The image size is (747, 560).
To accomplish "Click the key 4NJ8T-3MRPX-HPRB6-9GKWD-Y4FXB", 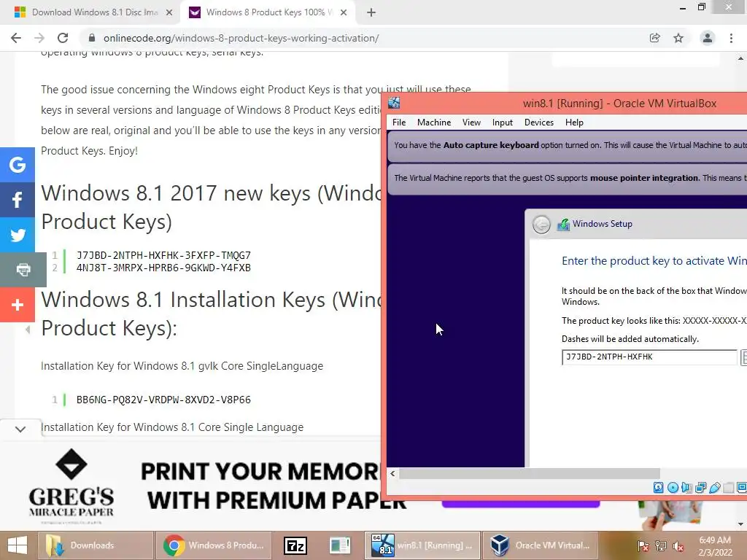I will pyautogui.click(x=163, y=268).
